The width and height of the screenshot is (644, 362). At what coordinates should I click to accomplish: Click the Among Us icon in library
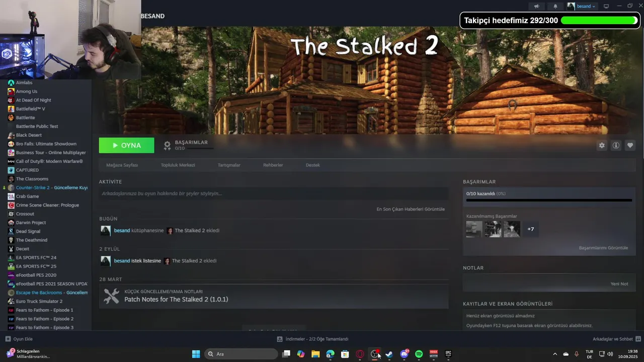[11, 92]
